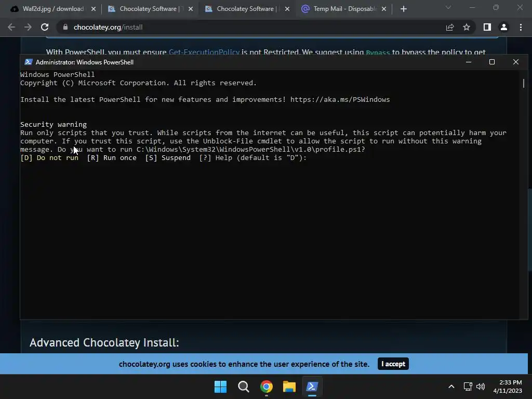The height and width of the screenshot is (399, 532).
Task: Open the Get-ExecutionPolicy link
Action: point(204,52)
